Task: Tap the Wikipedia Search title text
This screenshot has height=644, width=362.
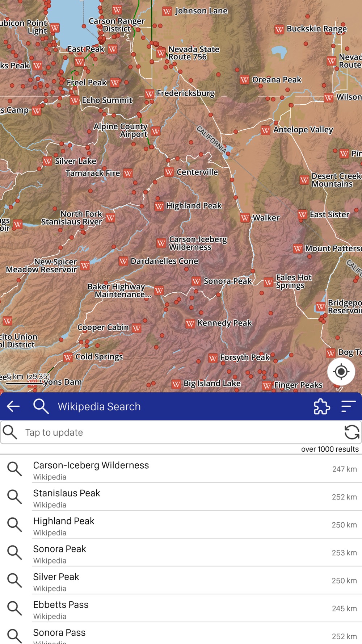Action: (x=99, y=406)
